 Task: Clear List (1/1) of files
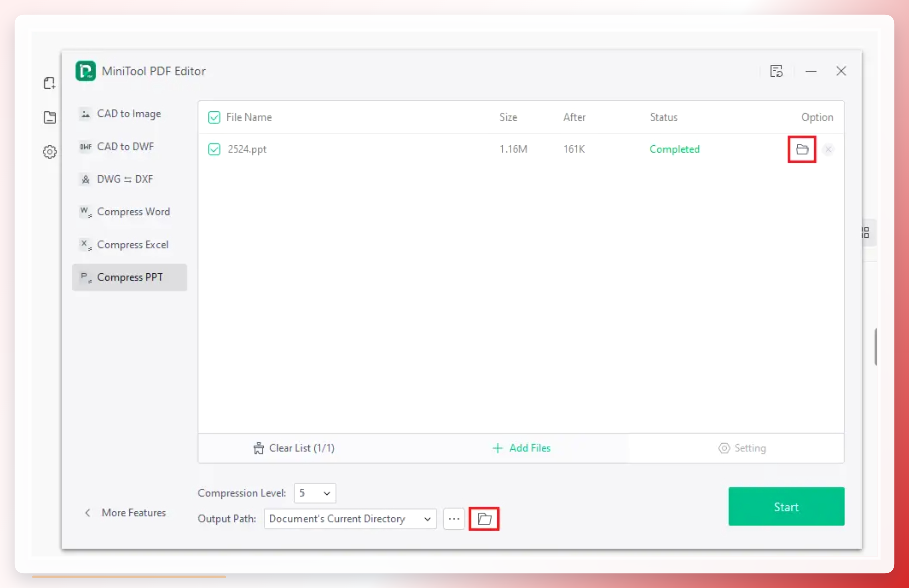tap(294, 448)
